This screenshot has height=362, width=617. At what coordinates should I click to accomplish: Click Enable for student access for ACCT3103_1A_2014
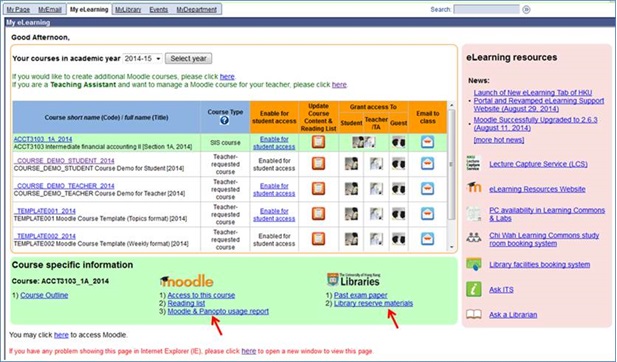click(x=274, y=143)
